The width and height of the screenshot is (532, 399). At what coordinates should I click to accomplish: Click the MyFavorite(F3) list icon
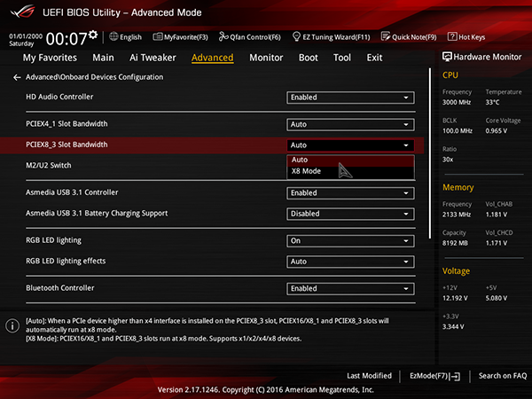158,36
